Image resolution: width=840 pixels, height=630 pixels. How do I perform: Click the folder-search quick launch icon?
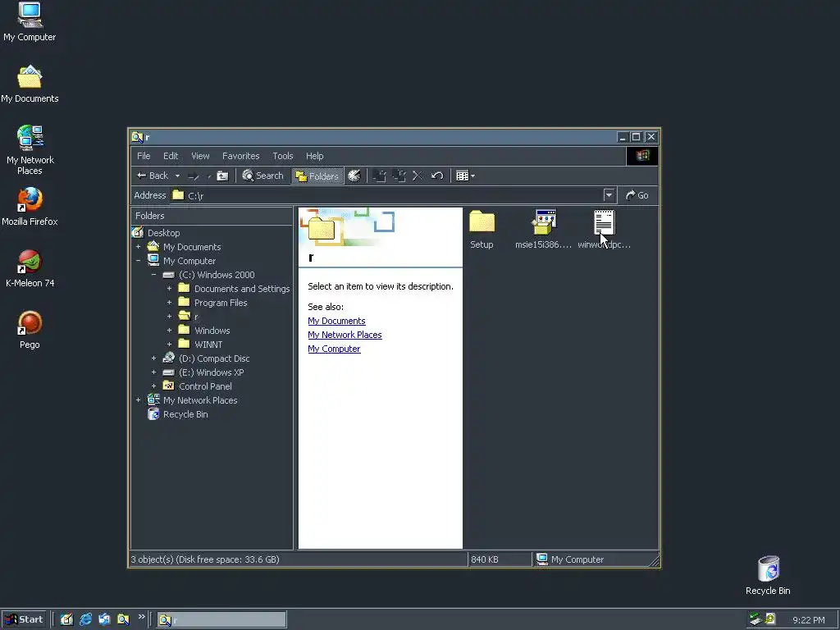point(123,619)
